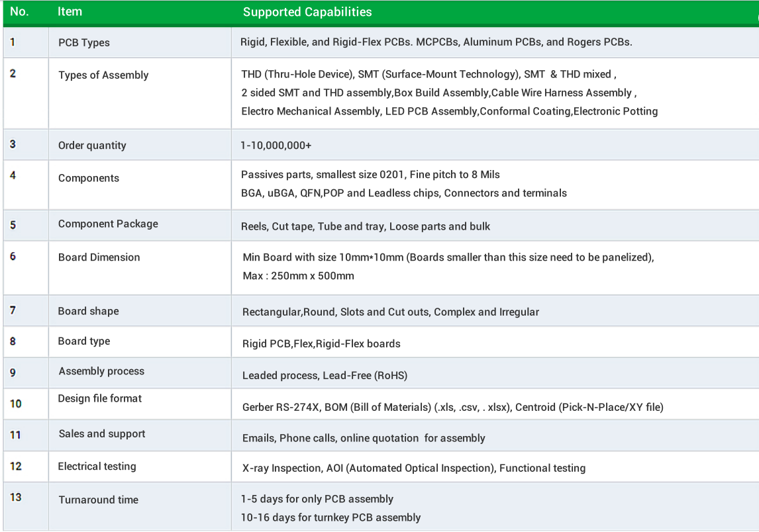Click the 'No.' column header

pyautogui.click(x=19, y=12)
